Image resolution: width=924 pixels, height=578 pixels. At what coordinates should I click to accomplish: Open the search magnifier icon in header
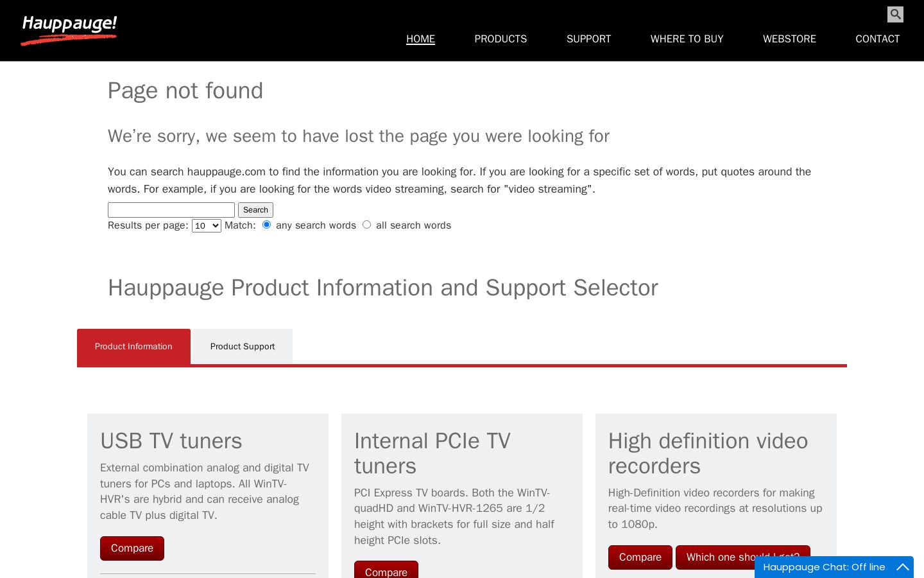tap(895, 14)
